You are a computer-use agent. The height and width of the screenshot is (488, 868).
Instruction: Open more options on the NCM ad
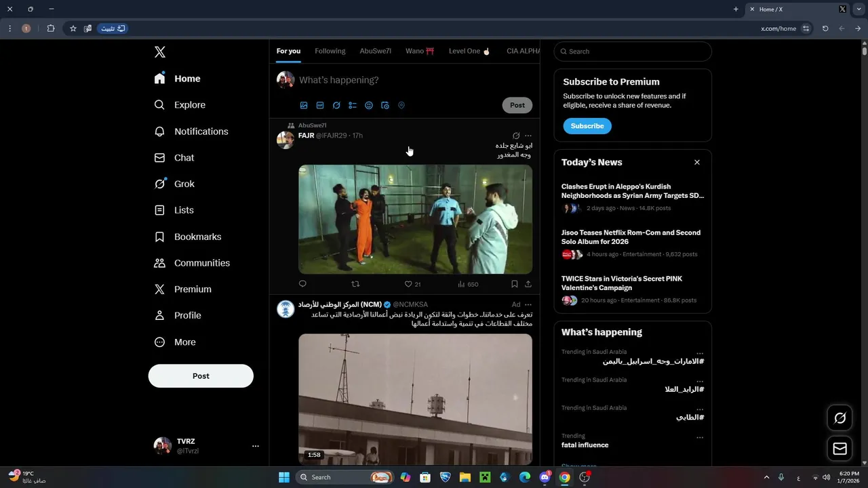[x=528, y=304]
